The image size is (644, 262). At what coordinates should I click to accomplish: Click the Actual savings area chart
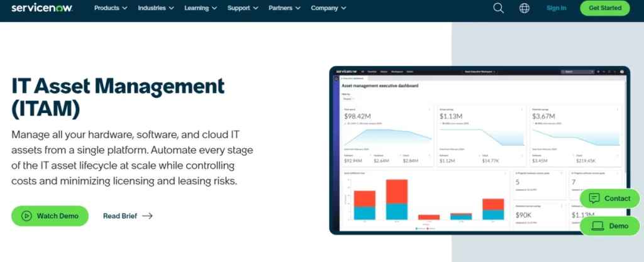482,138
